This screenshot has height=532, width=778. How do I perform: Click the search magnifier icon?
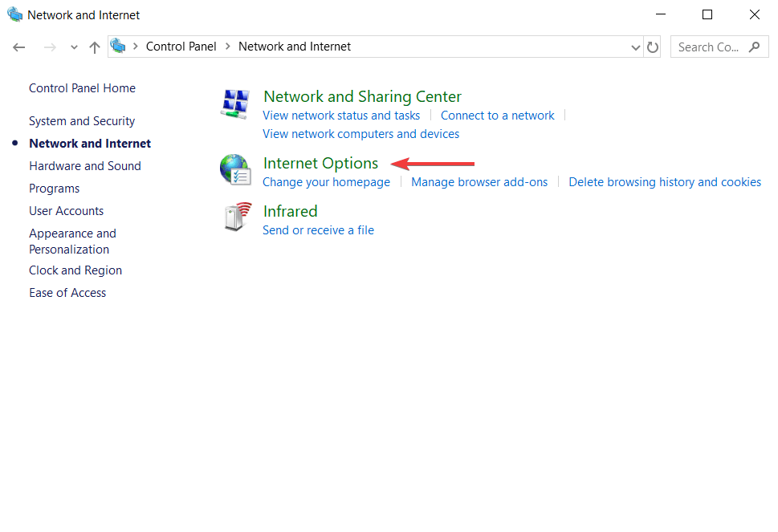(754, 47)
